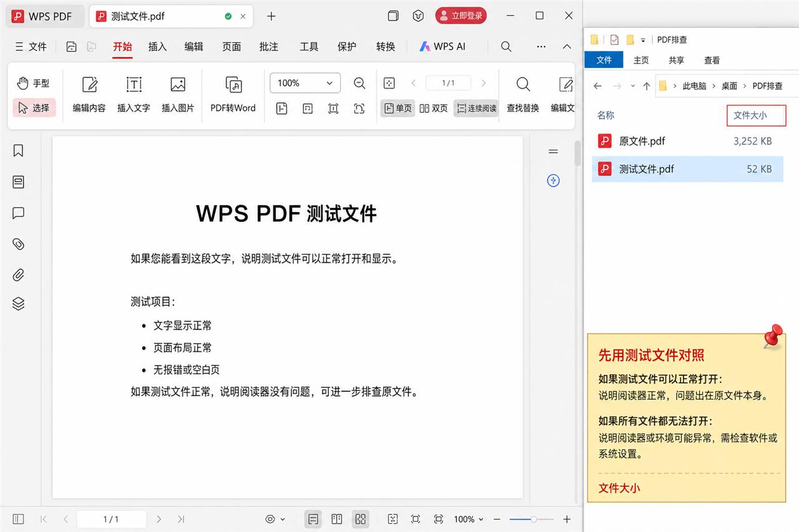Switch to the WPS PDF home tab

tap(45, 16)
